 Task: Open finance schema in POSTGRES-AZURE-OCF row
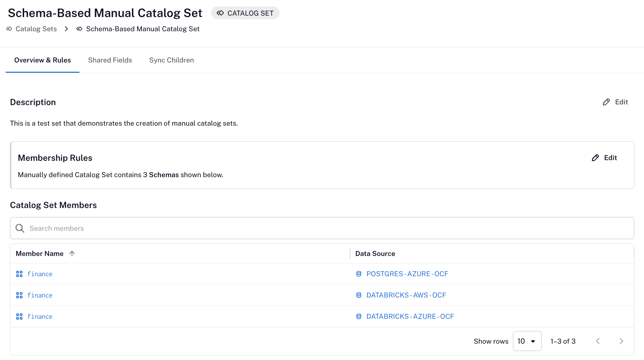point(40,274)
